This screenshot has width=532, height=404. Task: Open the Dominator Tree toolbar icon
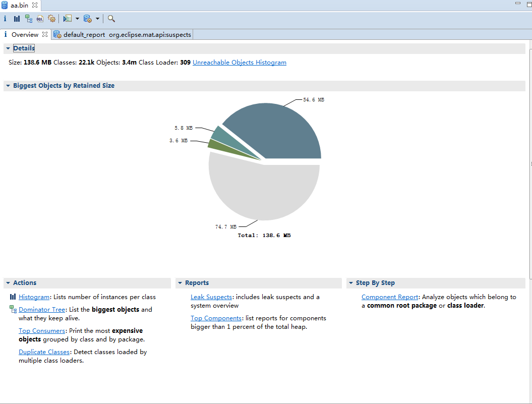(x=28, y=19)
